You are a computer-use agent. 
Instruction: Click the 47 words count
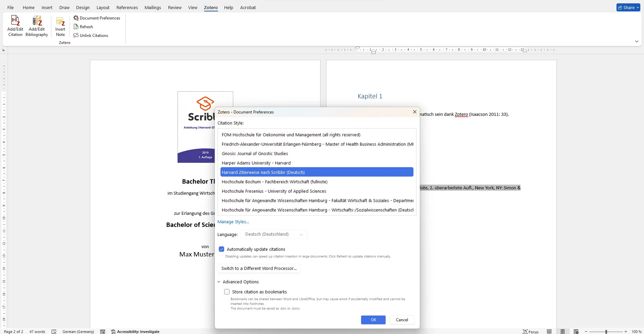[37, 332]
